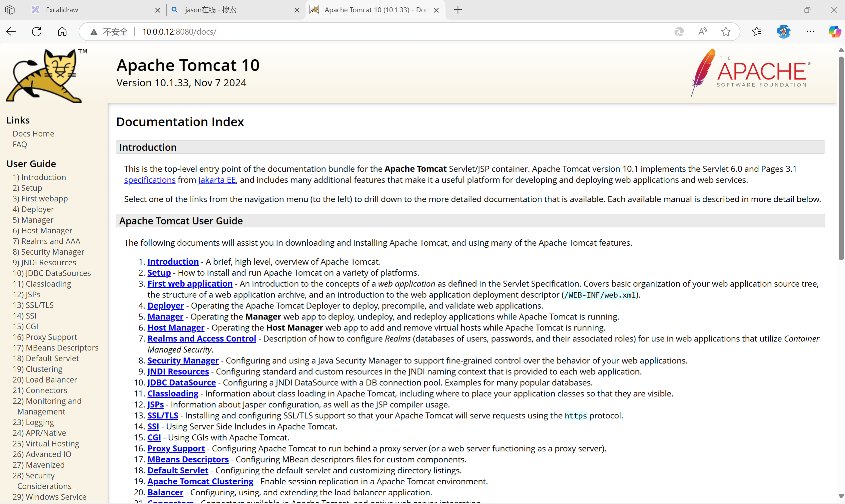845x504 pixels.
Task: Open a new browser tab
Action: 458,10
